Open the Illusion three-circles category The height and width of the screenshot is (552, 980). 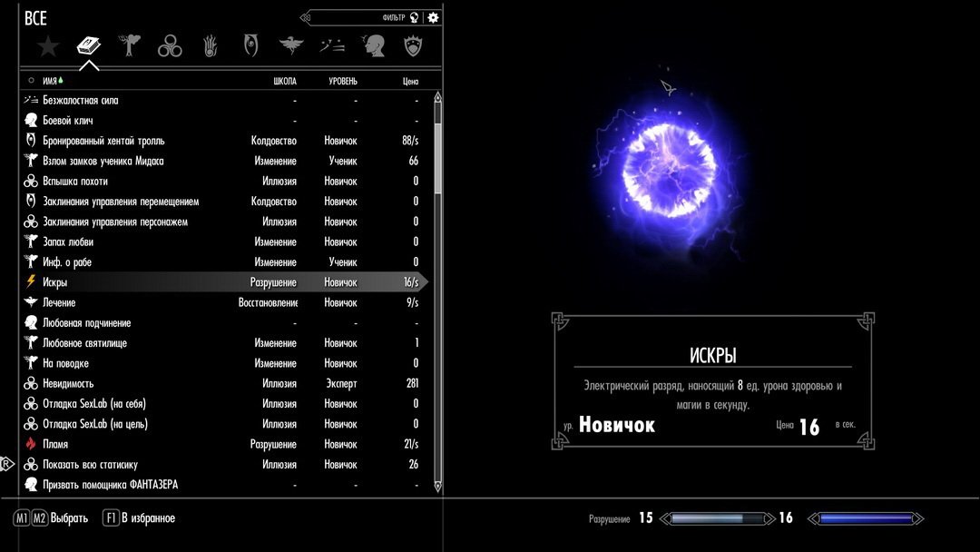click(x=170, y=45)
